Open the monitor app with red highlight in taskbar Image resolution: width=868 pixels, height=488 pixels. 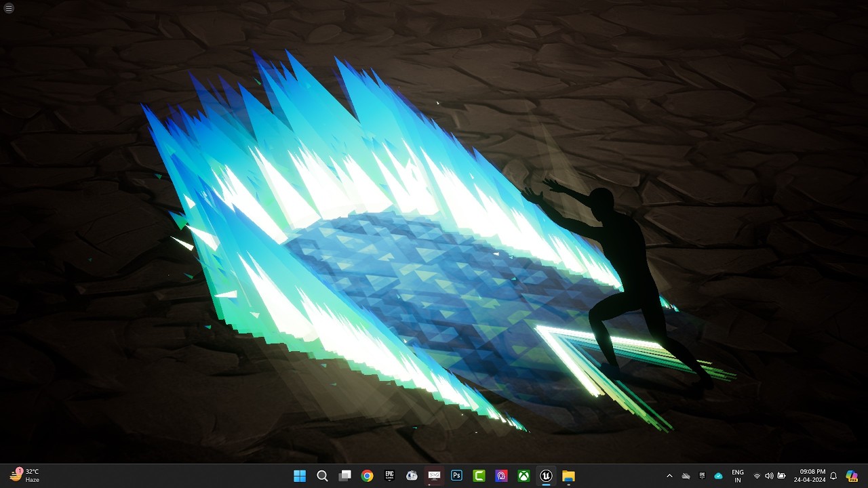point(434,476)
